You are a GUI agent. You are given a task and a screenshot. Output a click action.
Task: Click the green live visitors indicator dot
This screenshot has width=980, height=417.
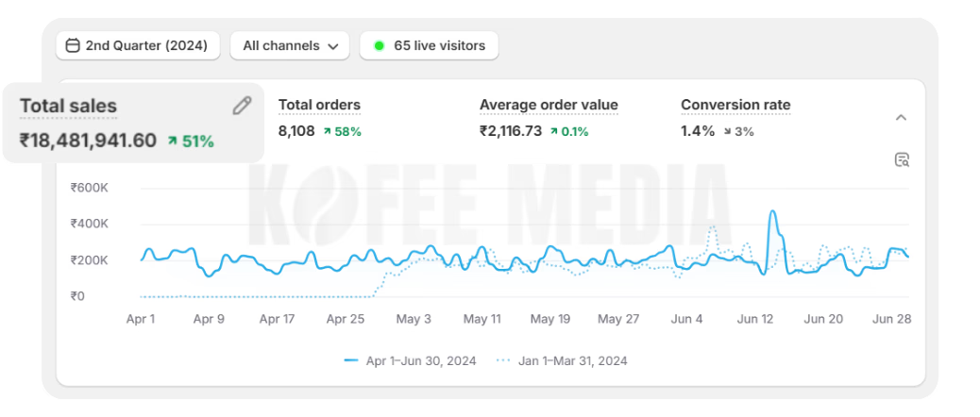(379, 45)
